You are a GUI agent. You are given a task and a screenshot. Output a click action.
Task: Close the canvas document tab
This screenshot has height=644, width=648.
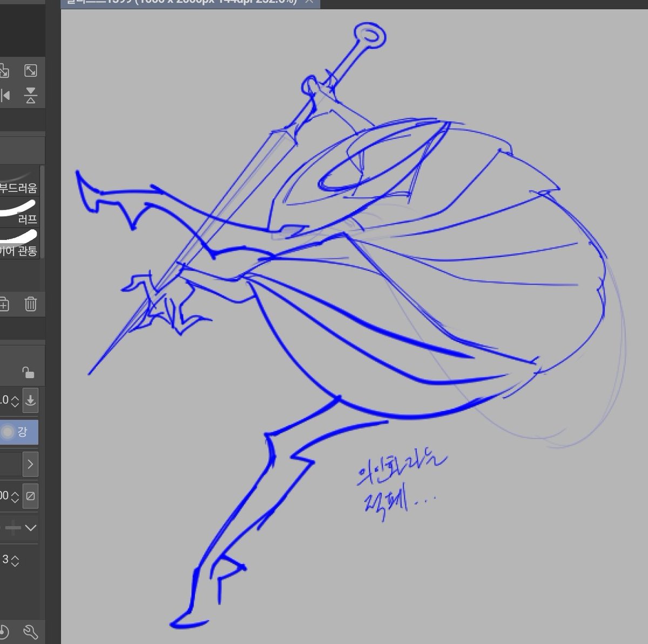point(309,2)
